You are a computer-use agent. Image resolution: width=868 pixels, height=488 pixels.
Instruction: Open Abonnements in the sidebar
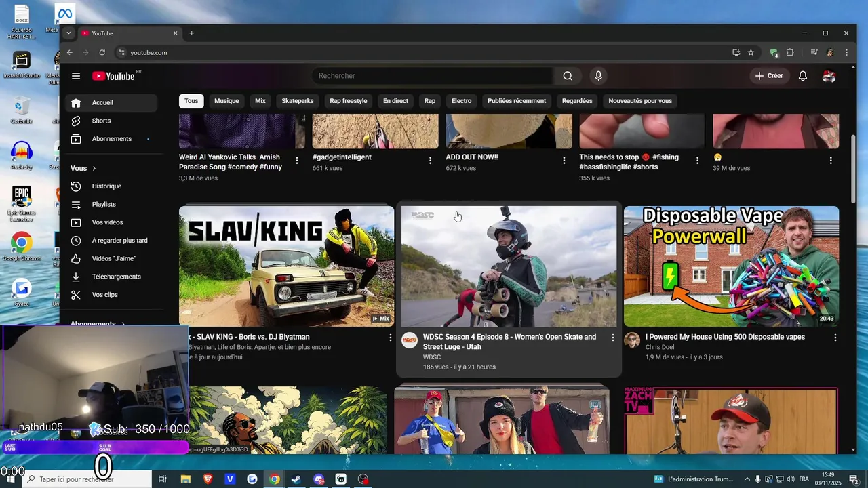click(x=111, y=139)
